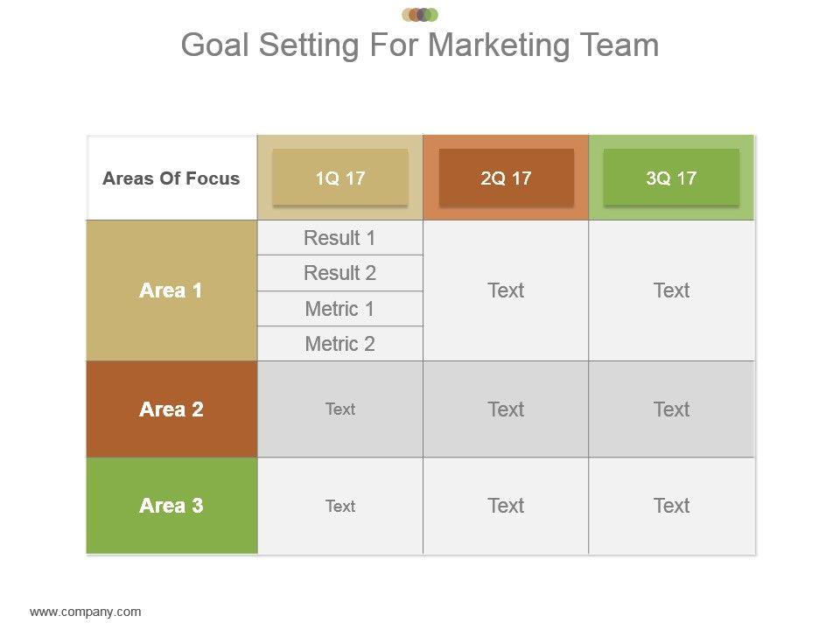This screenshot has width=840, height=630.
Task: Select the brown Area 2 cell
Action: tap(171, 409)
